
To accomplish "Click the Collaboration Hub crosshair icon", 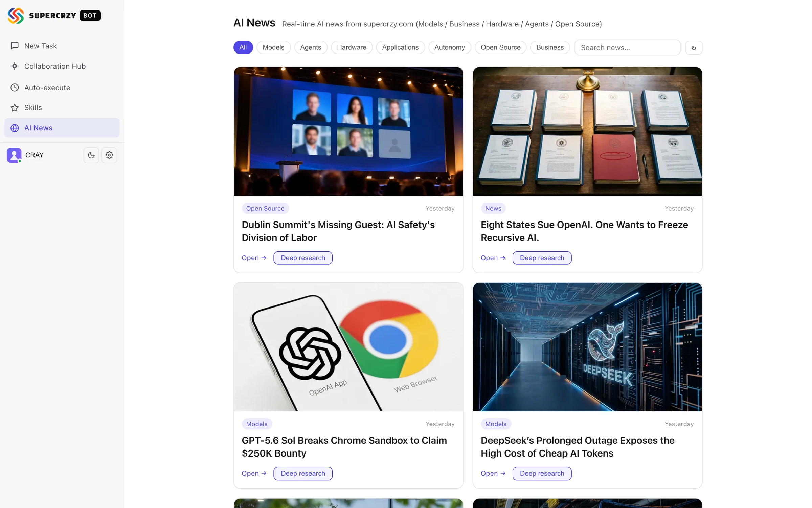I will pyautogui.click(x=15, y=66).
